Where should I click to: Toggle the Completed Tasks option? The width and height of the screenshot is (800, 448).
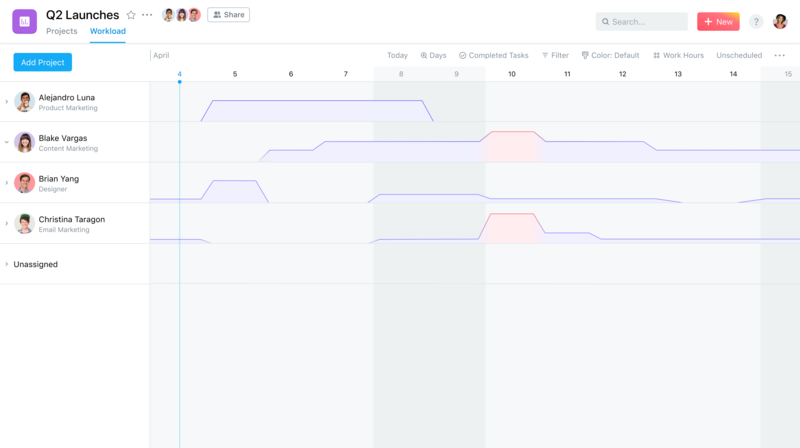(493, 55)
